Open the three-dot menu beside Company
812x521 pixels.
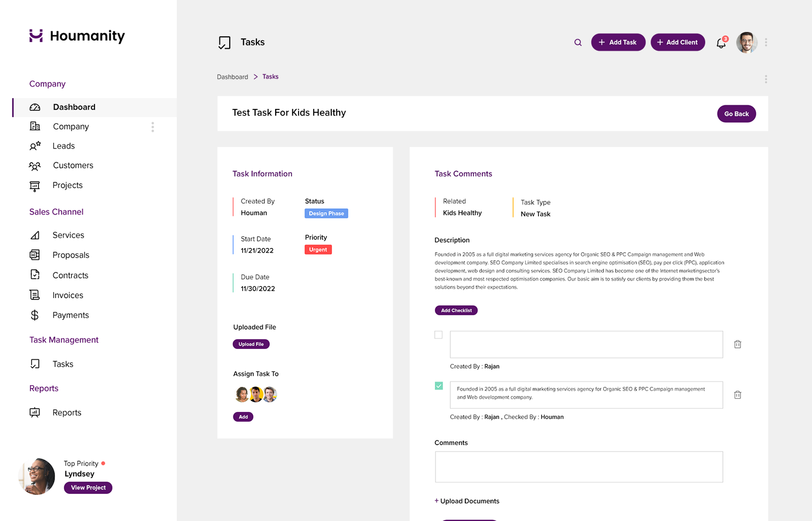click(x=153, y=127)
